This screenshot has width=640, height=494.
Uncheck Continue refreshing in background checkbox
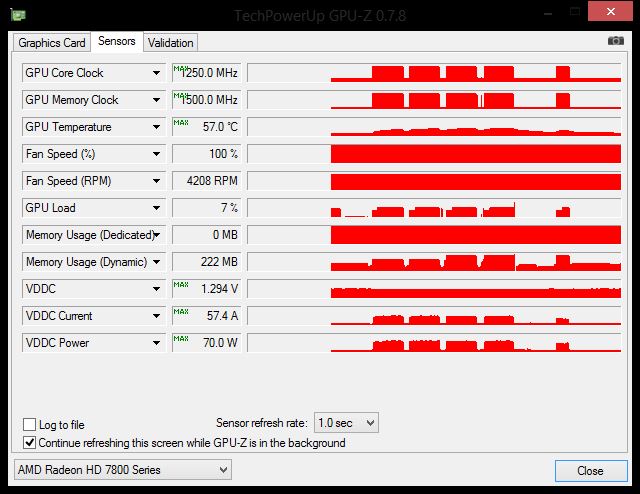tap(29, 443)
